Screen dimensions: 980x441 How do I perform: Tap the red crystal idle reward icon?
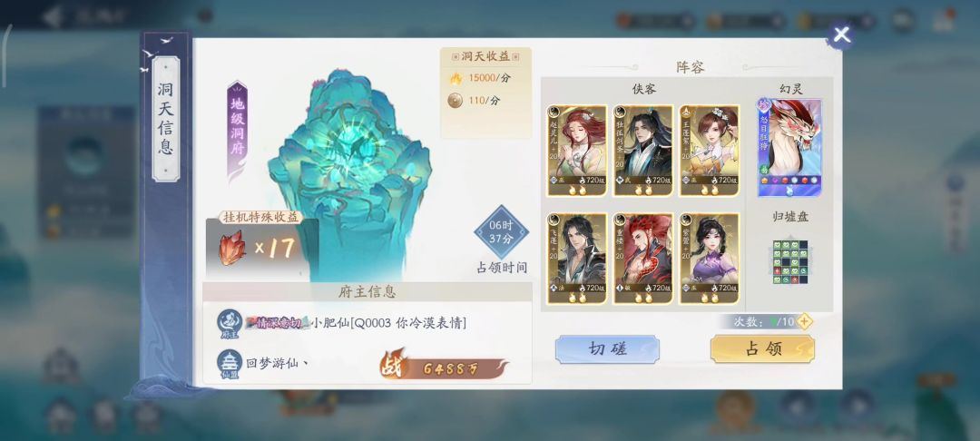coord(231,249)
